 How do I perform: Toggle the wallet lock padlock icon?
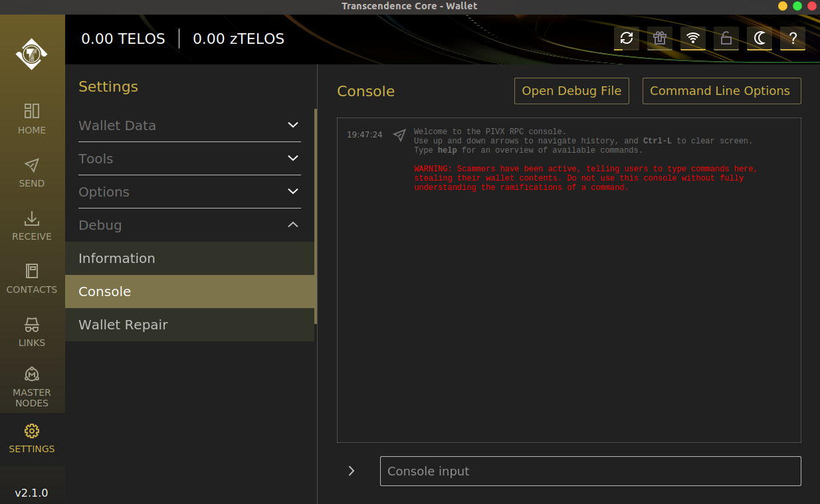click(x=726, y=39)
